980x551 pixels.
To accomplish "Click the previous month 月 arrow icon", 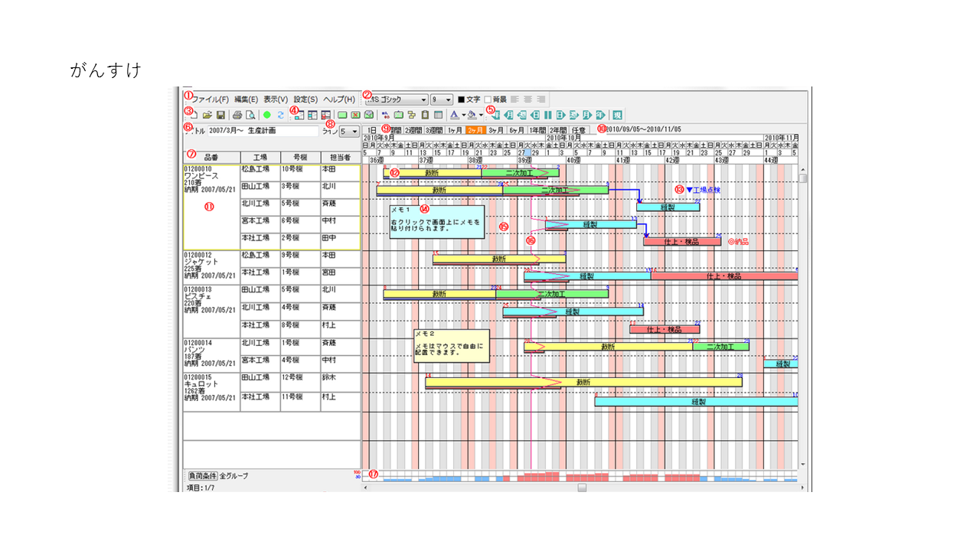I will (x=508, y=115).
